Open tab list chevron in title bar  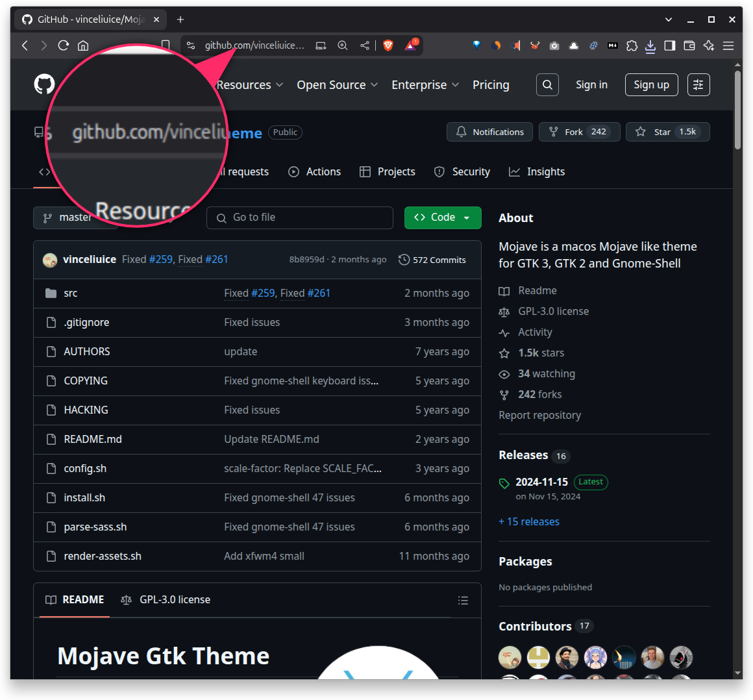[x=669, y=19]
